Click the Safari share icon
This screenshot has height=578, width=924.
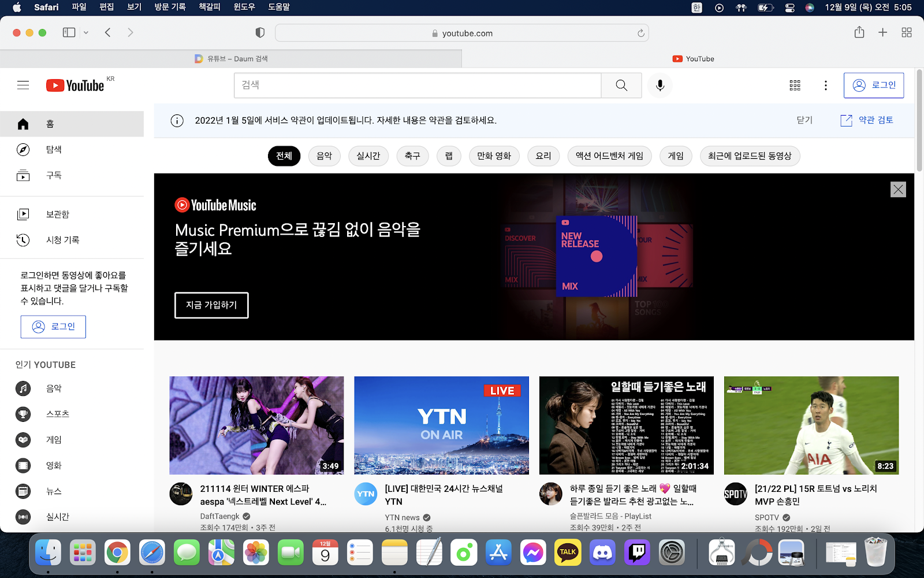click(x=859, y=32)
